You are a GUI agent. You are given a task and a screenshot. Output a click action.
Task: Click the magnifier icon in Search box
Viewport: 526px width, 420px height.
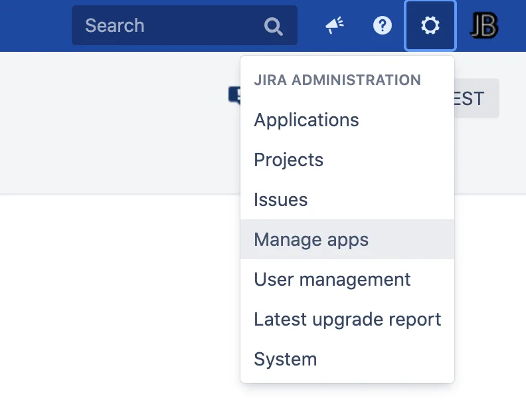click(274, 26)
